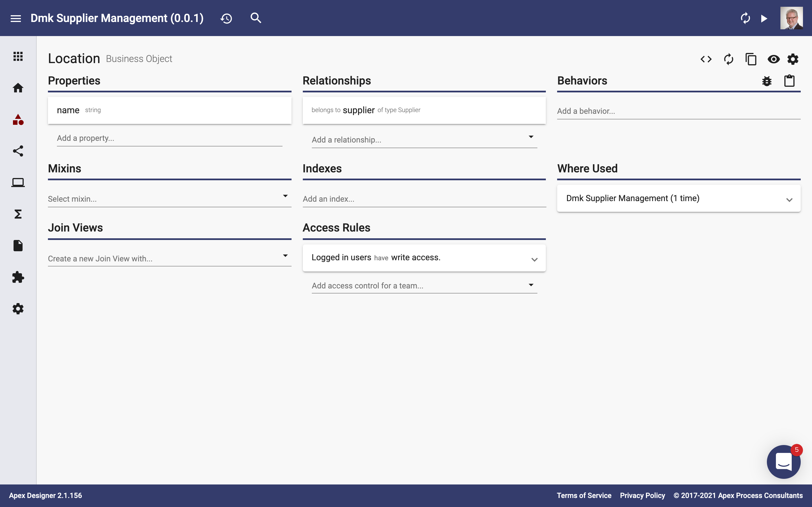This screenshot has height=507, width=812.
Task: Click the history/recent activity icon in top bar
Action: 226,17
